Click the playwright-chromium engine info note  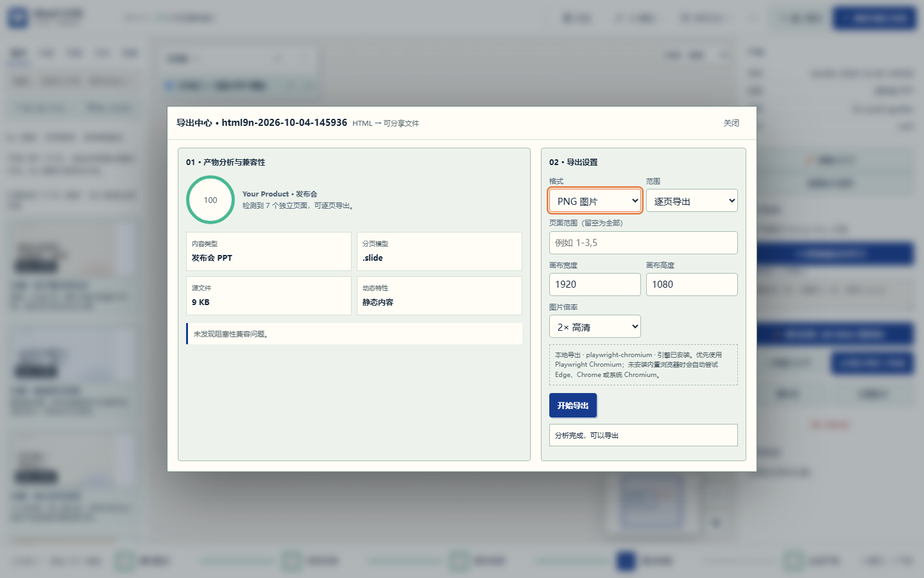pos(644,365)
